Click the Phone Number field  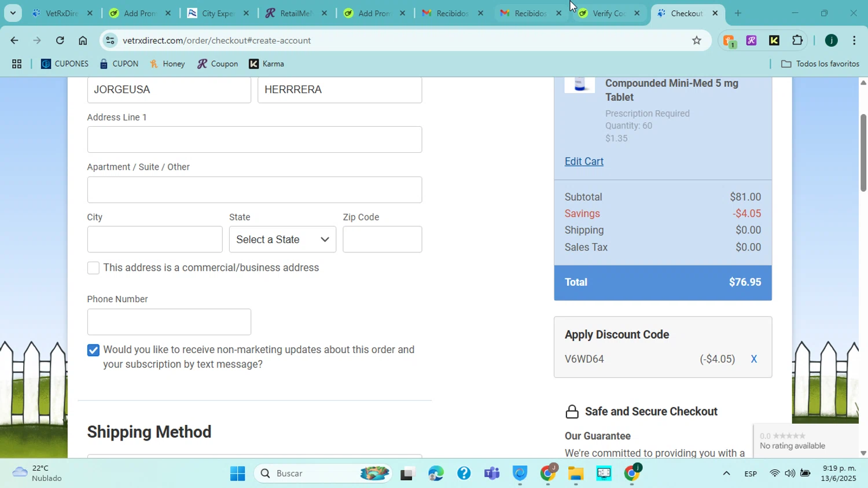pos(169,322)
